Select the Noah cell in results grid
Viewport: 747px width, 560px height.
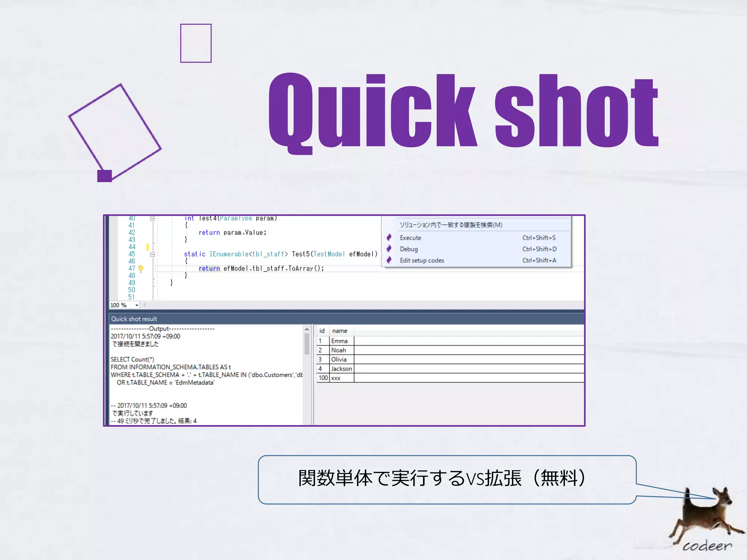[342, 350]
